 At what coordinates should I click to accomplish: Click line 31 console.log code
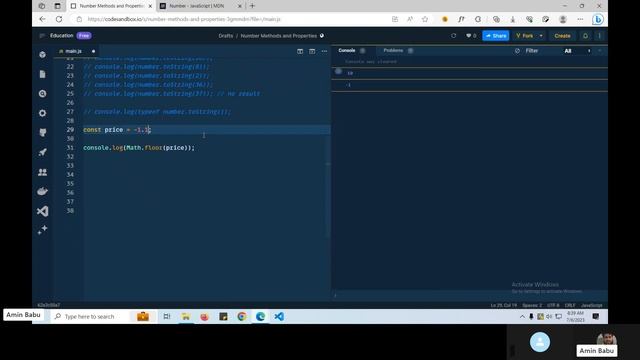click(139, 148)
